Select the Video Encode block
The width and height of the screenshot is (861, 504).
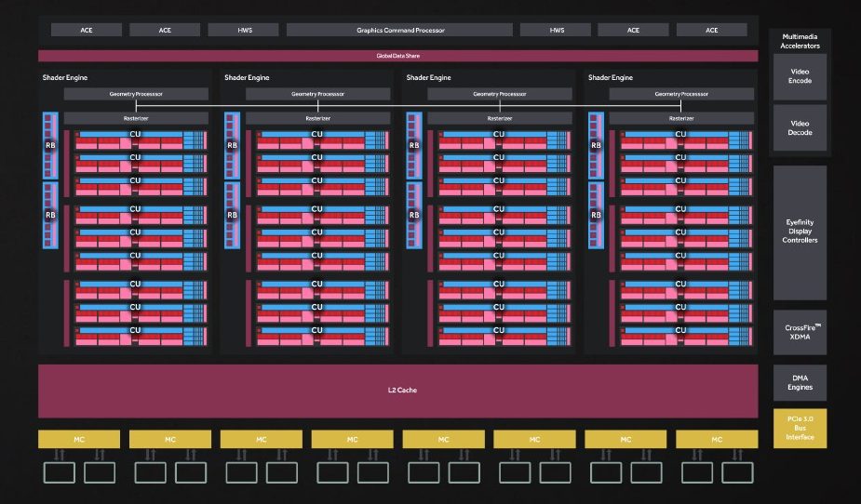pyautogui.click(x=800, y=75)
